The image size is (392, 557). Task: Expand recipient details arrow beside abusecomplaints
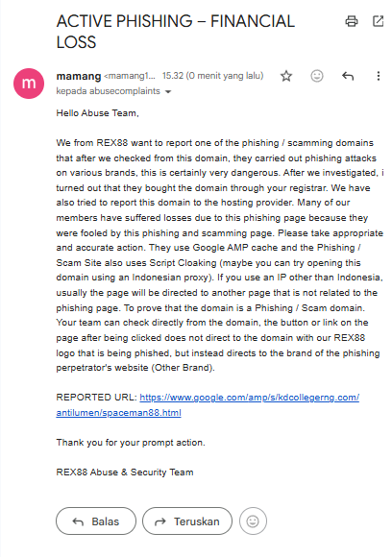(x=168, y=91)
